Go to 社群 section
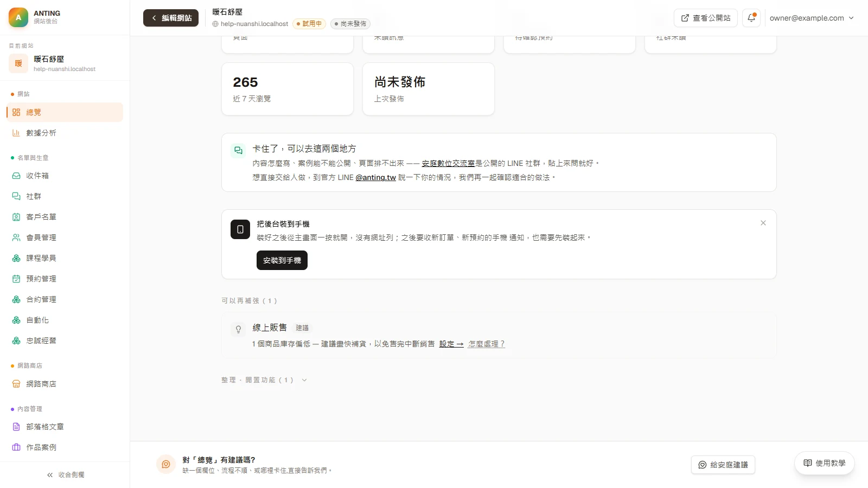This screenshot has width=868, height=488. [65, 196]
